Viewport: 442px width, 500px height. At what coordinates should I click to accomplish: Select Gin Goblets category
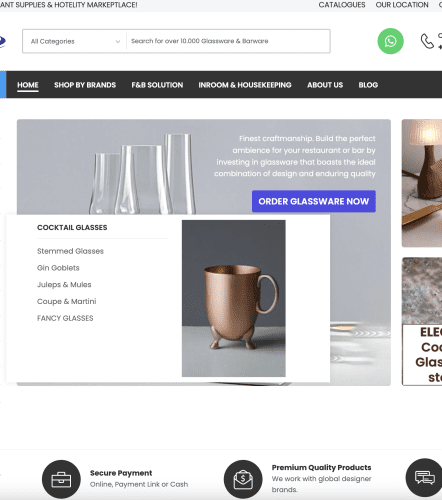(58, 268)
